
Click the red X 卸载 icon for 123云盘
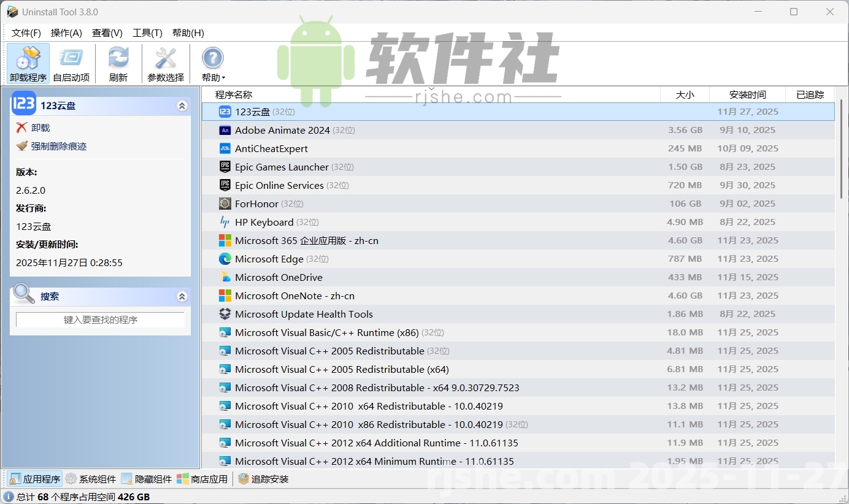point(23,128)
